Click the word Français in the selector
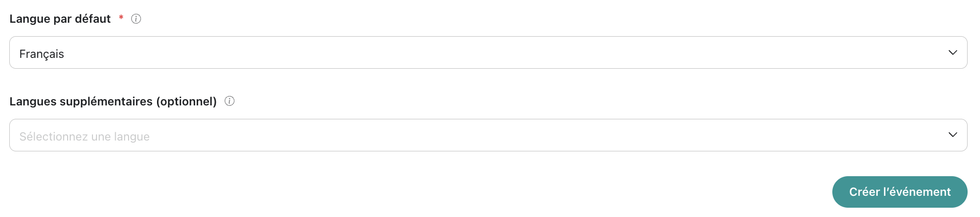 tap(42, 54)
